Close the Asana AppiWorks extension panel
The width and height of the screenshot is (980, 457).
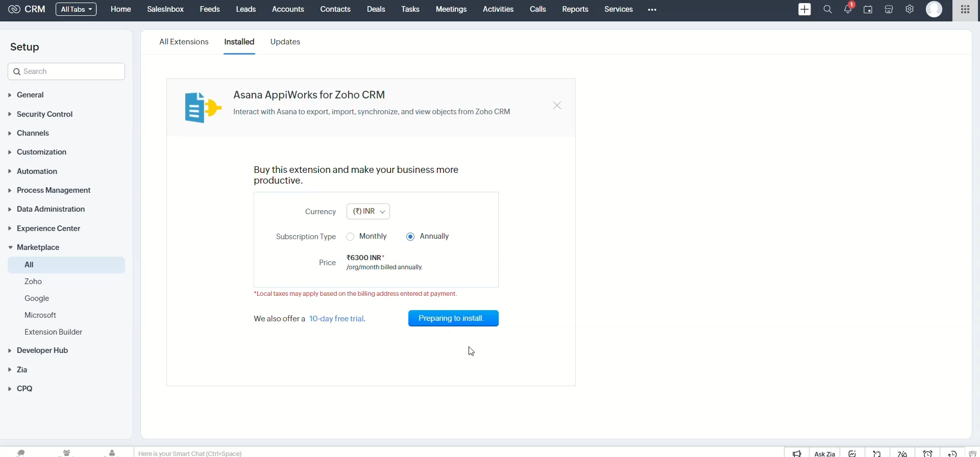point(557,106)
